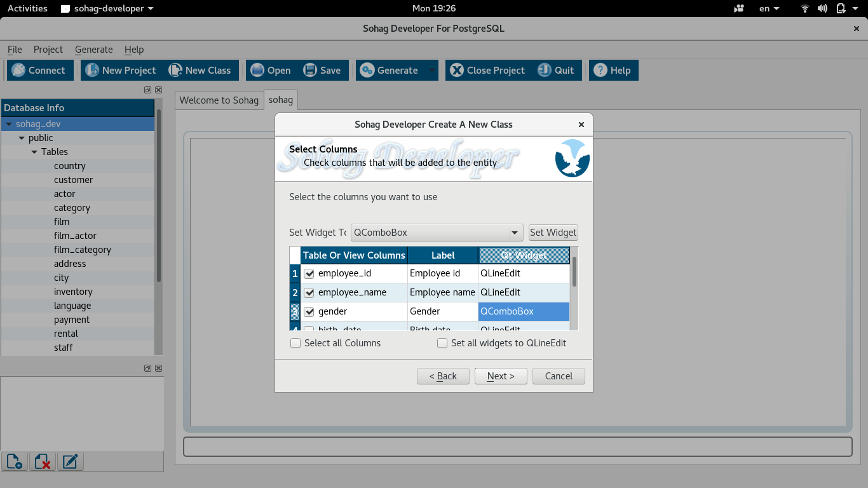Uncheck the gender column checkbox

click(309, 312)
